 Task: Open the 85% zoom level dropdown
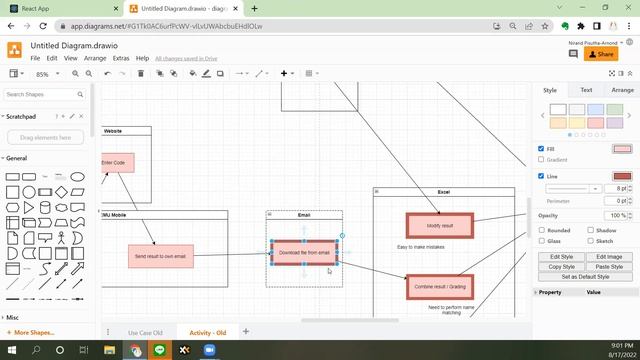pos(47,74)
